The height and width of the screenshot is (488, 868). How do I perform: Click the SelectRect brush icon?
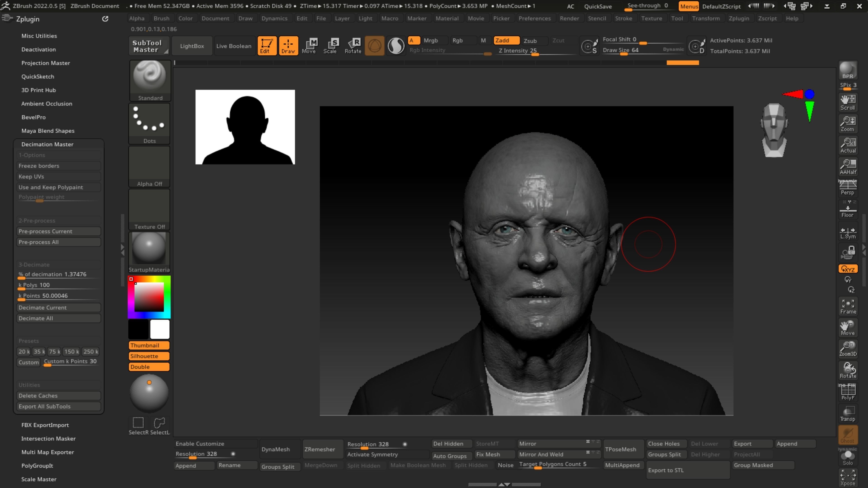point(139,426)
